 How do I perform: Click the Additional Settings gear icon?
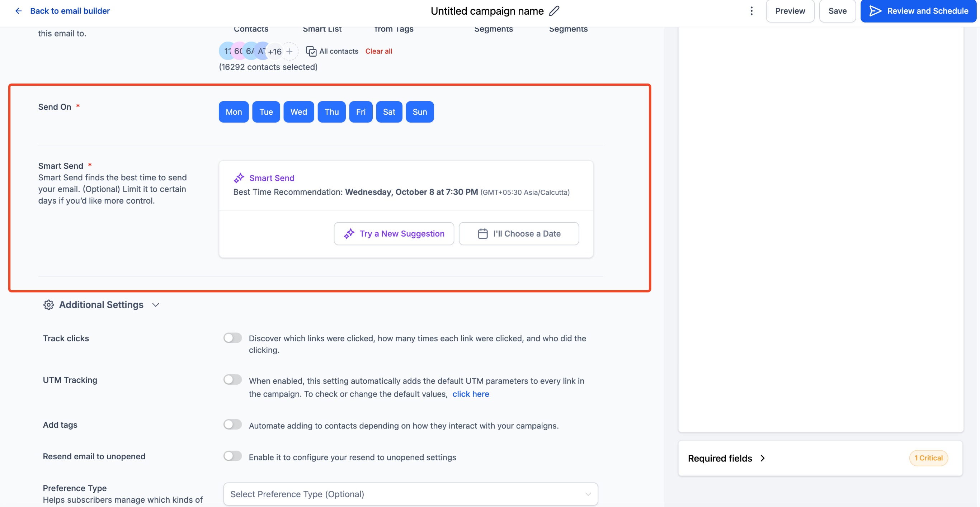[48, 305]
